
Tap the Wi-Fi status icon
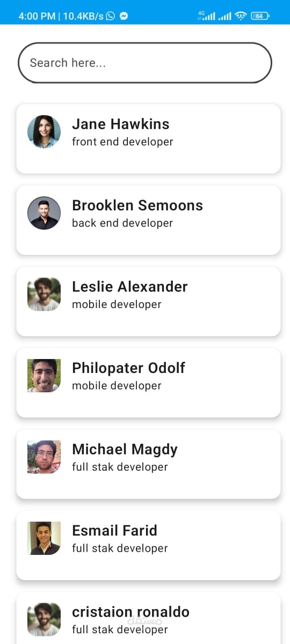pyautogui.click(x=241, y=16)
